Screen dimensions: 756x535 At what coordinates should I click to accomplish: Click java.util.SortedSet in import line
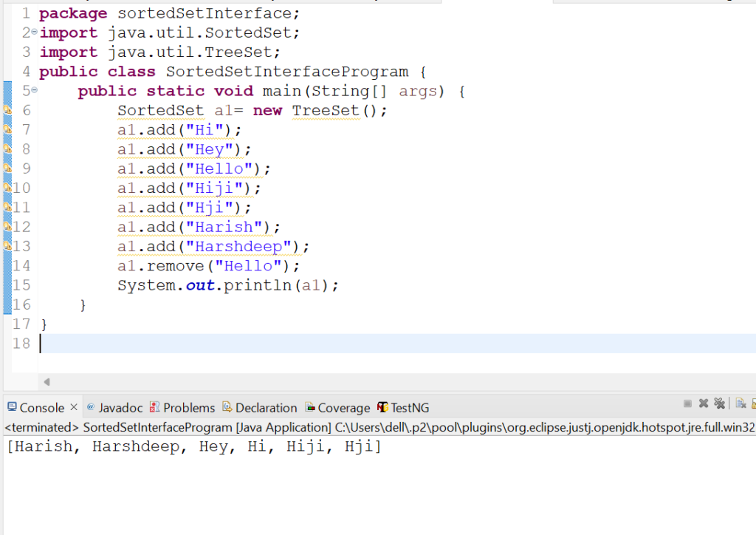(x=199, y=33)
